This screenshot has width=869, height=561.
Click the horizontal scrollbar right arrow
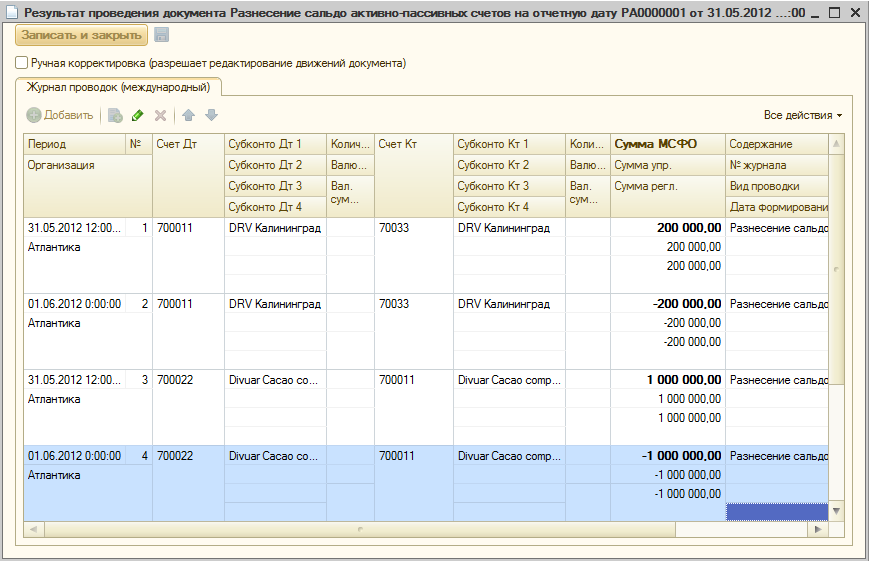click(819, 528)
